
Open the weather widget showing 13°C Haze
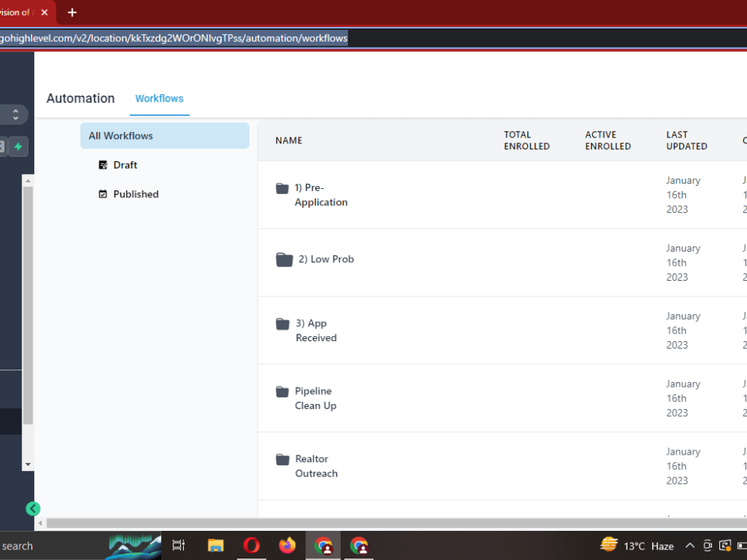pos(637,545)
